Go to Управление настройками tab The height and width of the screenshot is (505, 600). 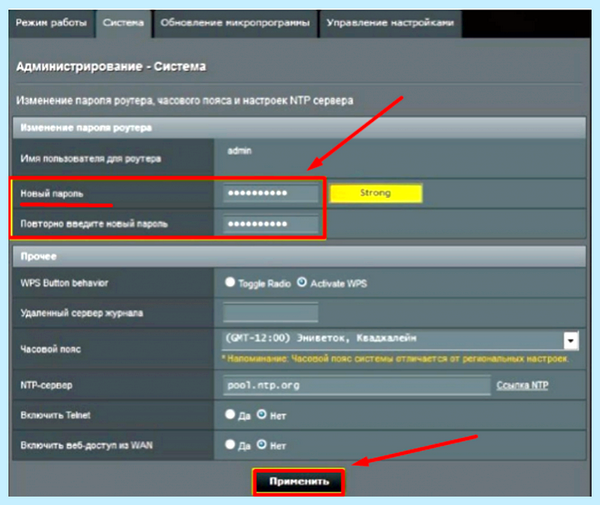(390, 23)
